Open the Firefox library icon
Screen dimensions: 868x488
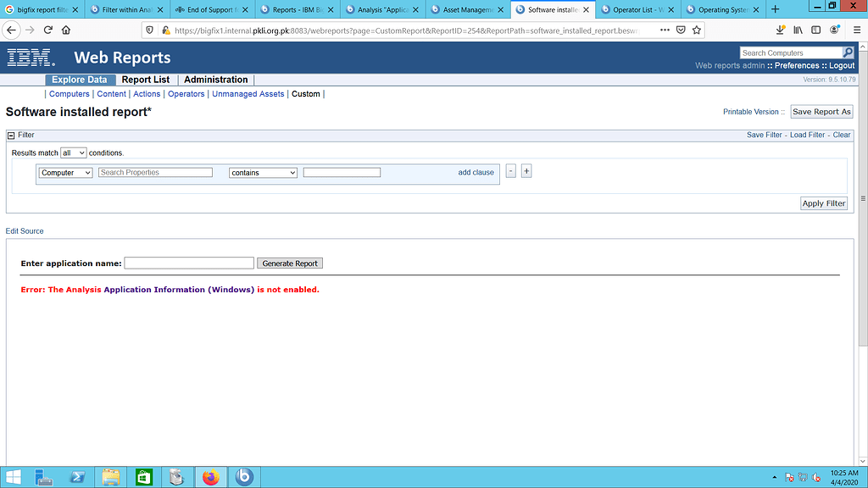tap(797, 28)
